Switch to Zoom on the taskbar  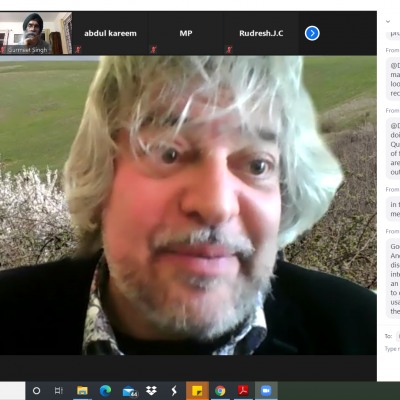coord(266,391)
